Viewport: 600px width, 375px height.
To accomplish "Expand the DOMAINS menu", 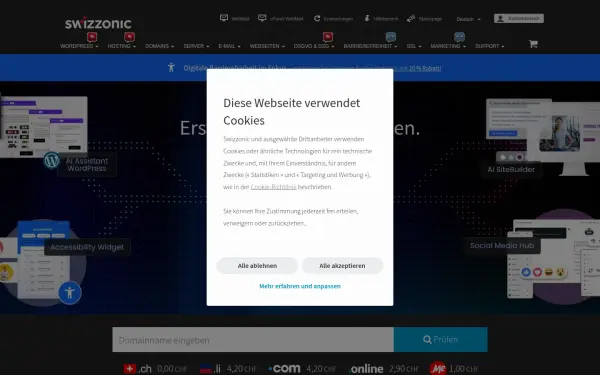I will [x=160, y=46].
